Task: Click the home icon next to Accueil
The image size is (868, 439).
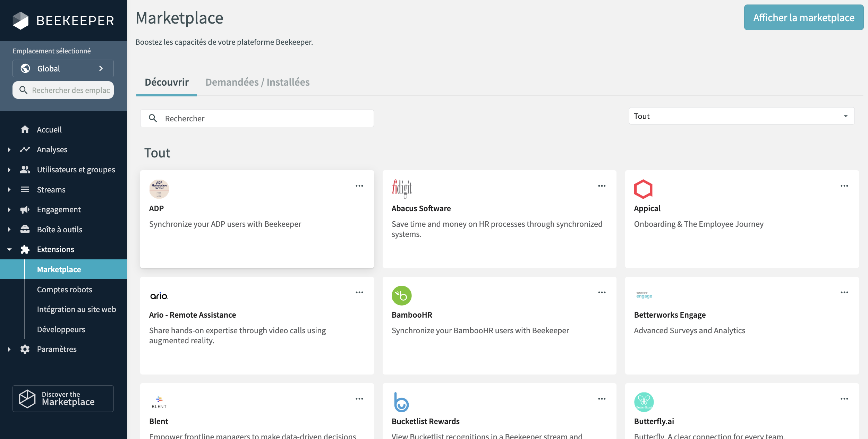Action: click(x=25, y=129)
